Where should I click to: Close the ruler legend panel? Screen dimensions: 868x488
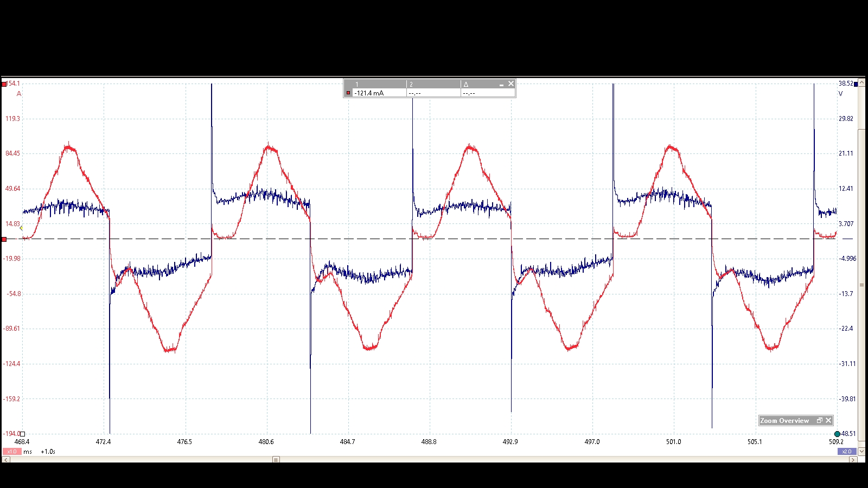[x=510, y=84]
